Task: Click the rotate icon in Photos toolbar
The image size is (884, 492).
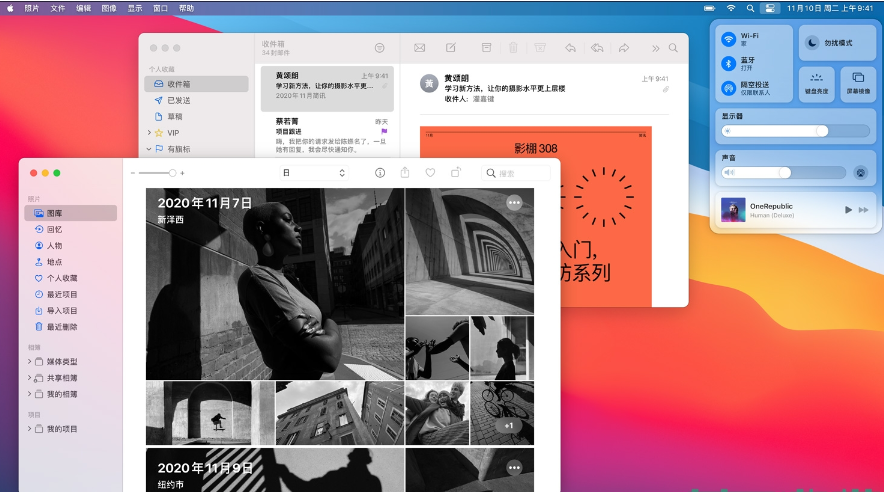Action: (456, 172)
